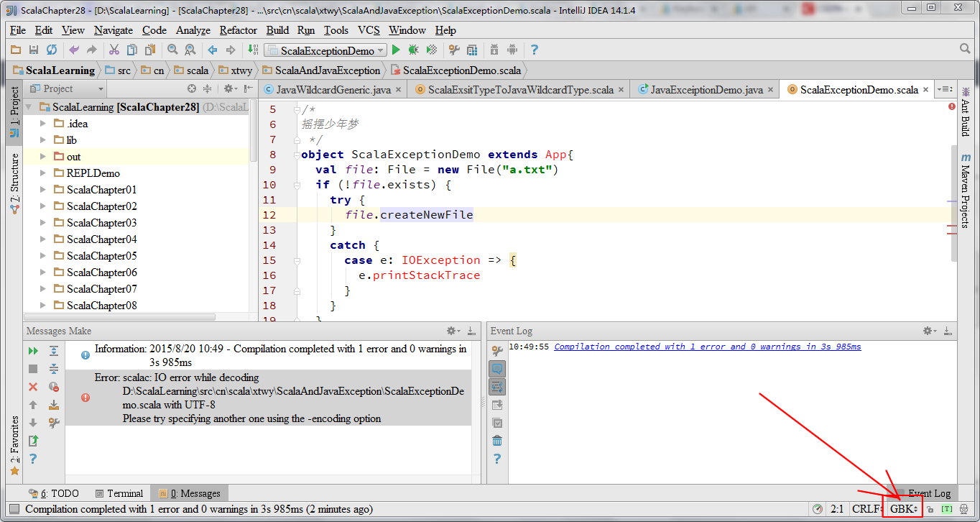Expand the .idea folder
The width and height of the screenshot is (980, 522).
tap(42, 124)
